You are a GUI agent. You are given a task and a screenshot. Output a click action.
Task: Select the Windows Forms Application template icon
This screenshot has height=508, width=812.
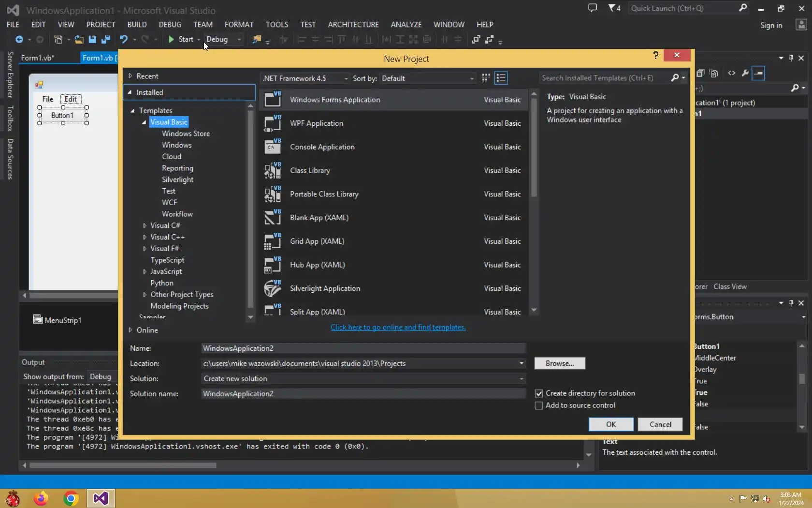click(273, 99)
